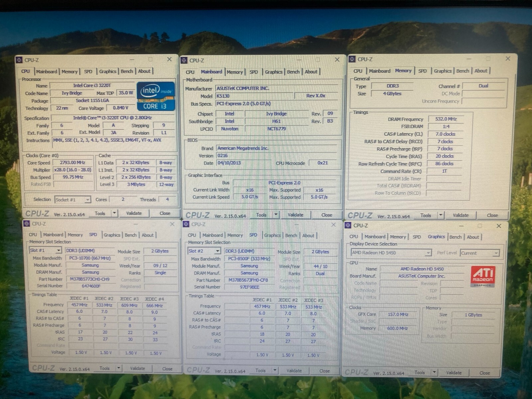Open Tools dropdown arrow in Slot #2 SPD window
The width and height of the screenshot is (532, 399).
[x=275, y=370]
